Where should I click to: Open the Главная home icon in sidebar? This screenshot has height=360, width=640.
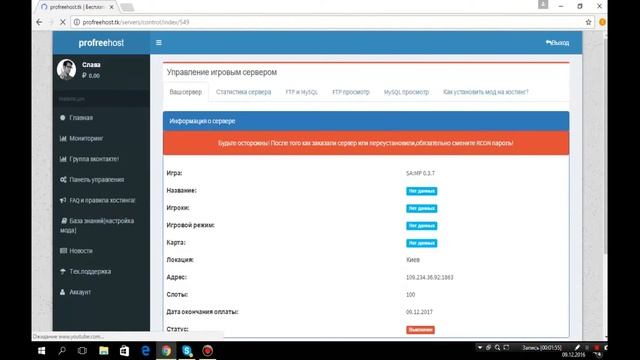[62, 118]
